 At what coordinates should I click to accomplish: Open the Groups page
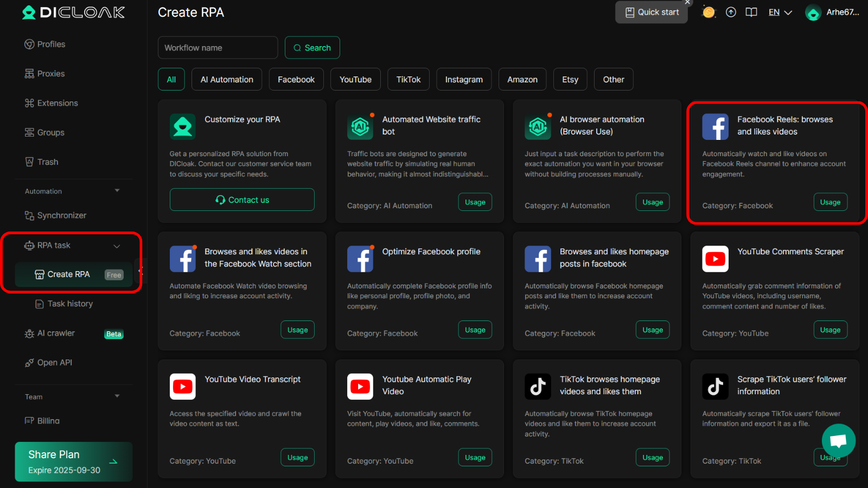pyautogui.click(x=44, y=132)
